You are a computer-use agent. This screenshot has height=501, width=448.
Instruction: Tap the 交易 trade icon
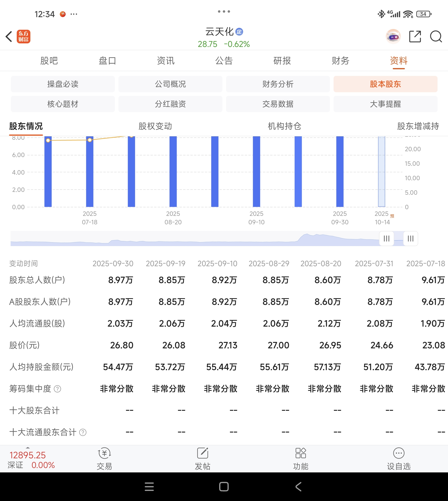tap(104, 453)
